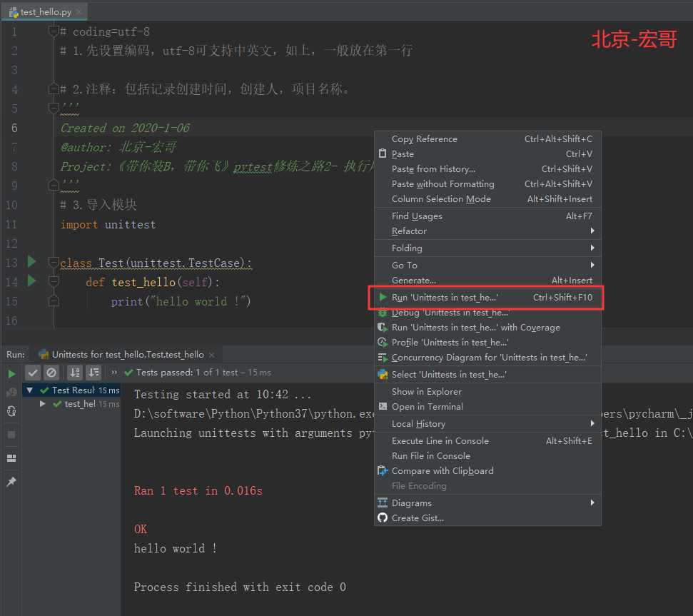Click the print("hello world !") statement
The height and width of the screenshot is (616, 693).
[181, 301]
